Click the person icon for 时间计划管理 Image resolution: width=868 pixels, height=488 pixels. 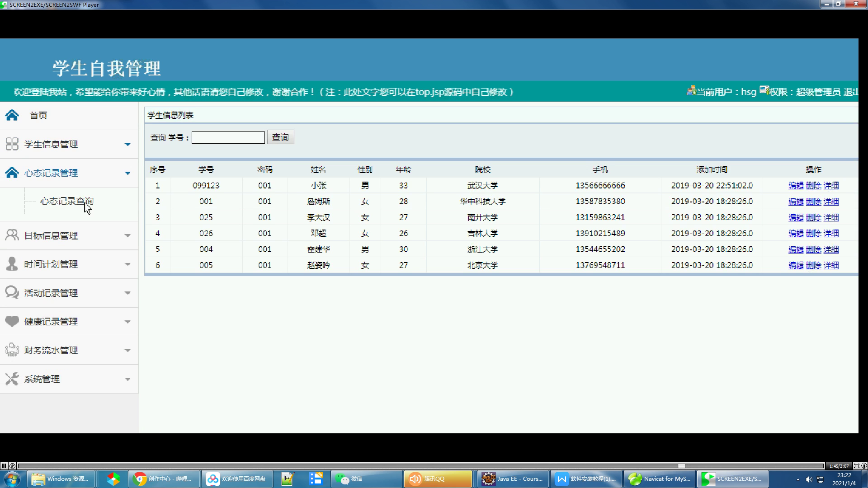12,264
